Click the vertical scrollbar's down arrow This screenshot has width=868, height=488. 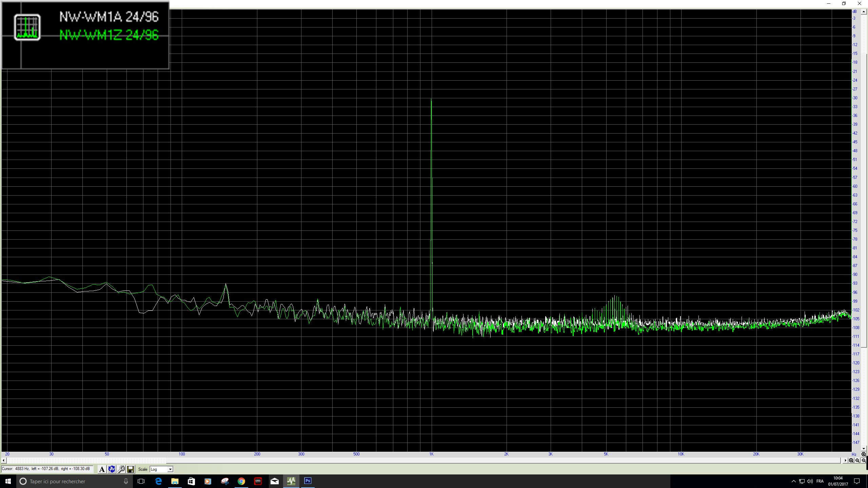[864, 448]
